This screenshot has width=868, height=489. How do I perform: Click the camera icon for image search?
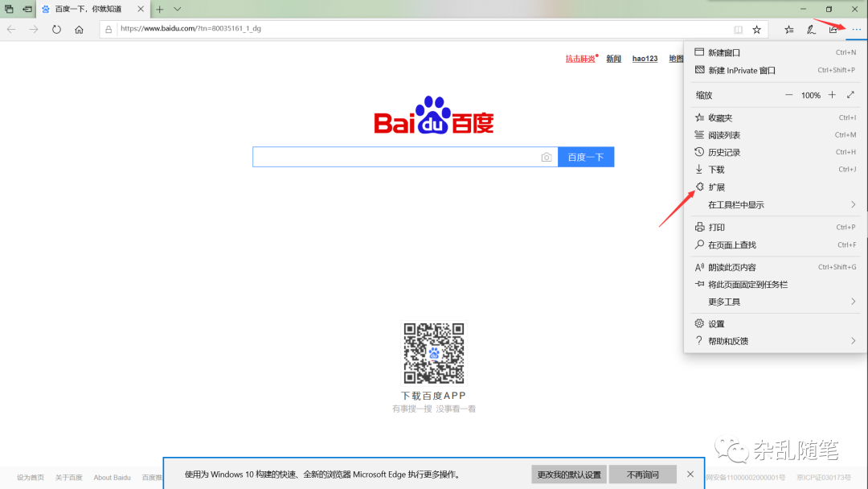click(x=547, y=157)
